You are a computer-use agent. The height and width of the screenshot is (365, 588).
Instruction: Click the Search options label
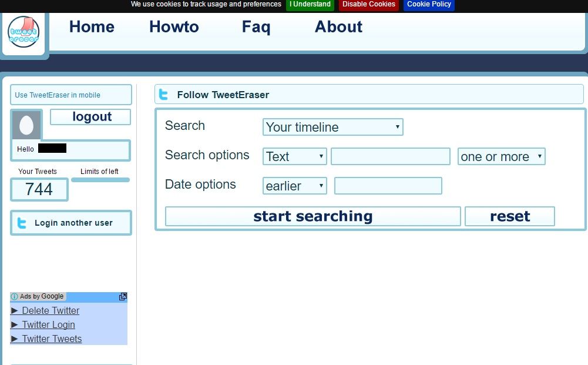coord(207,155)
